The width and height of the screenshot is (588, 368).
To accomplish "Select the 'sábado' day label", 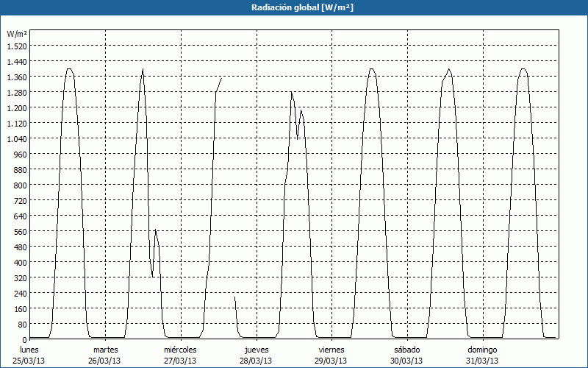I will pyautogui.click(x=407, y=350).
